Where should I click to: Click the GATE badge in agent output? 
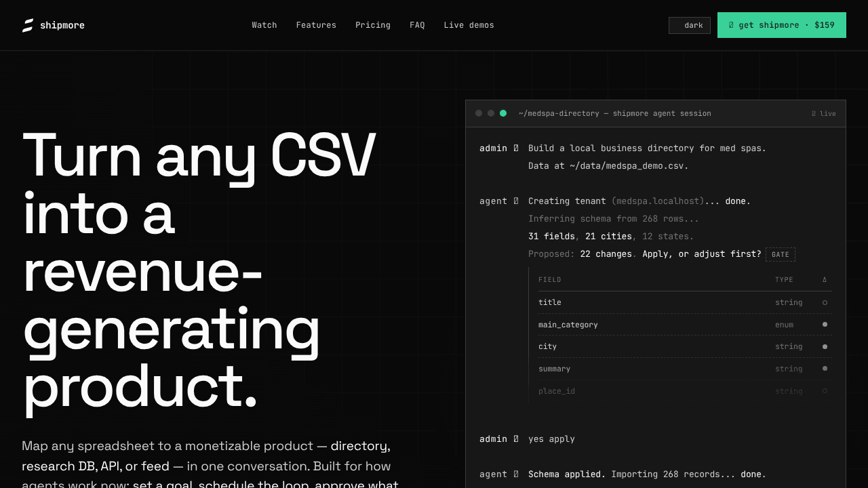coord(781,254)
